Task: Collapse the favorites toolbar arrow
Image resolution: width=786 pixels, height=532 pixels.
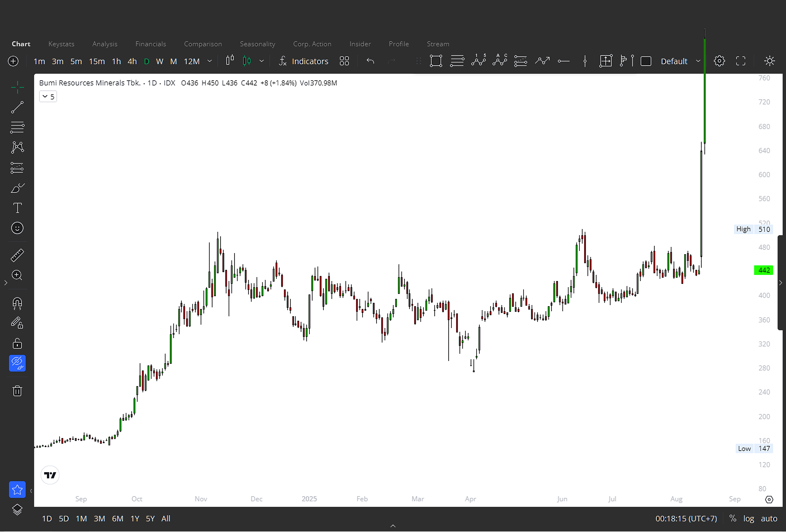Action: [31, 491]
